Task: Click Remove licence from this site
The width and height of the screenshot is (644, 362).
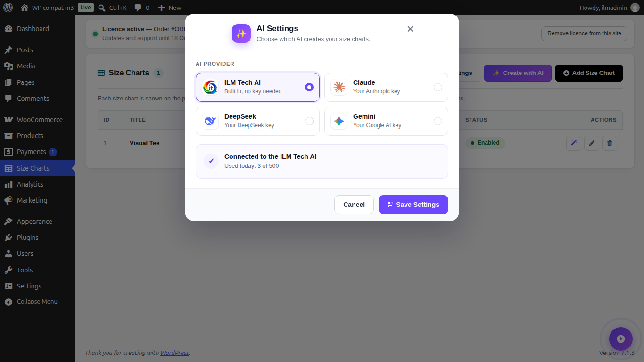Action: tap(584, 33)
